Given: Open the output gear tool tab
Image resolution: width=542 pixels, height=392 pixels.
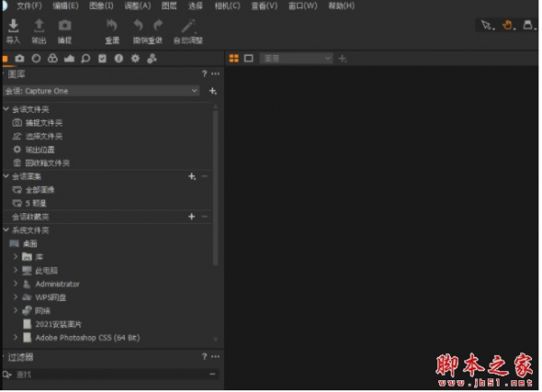Looking at the screenshot, I should [x=135, y=59].
